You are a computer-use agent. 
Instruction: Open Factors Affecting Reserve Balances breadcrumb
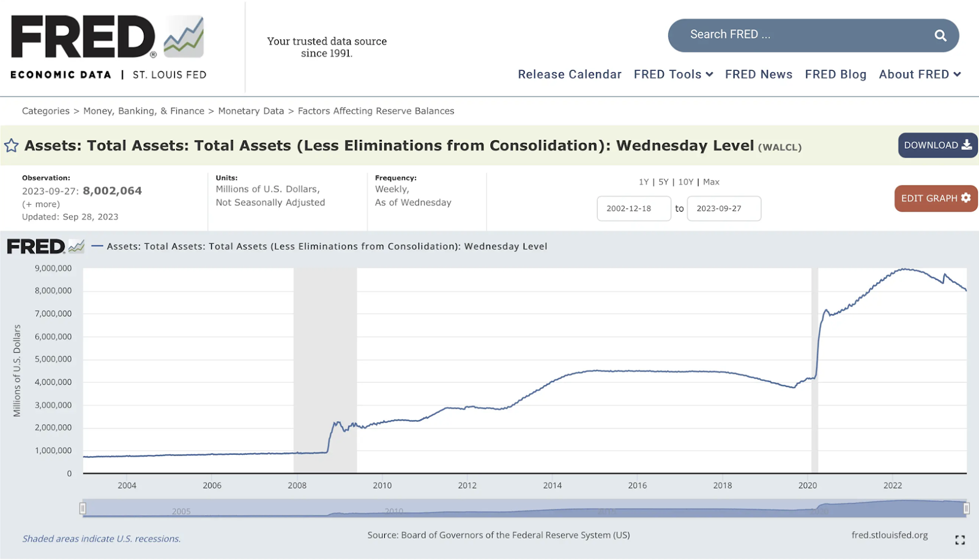tap(376, 111)
